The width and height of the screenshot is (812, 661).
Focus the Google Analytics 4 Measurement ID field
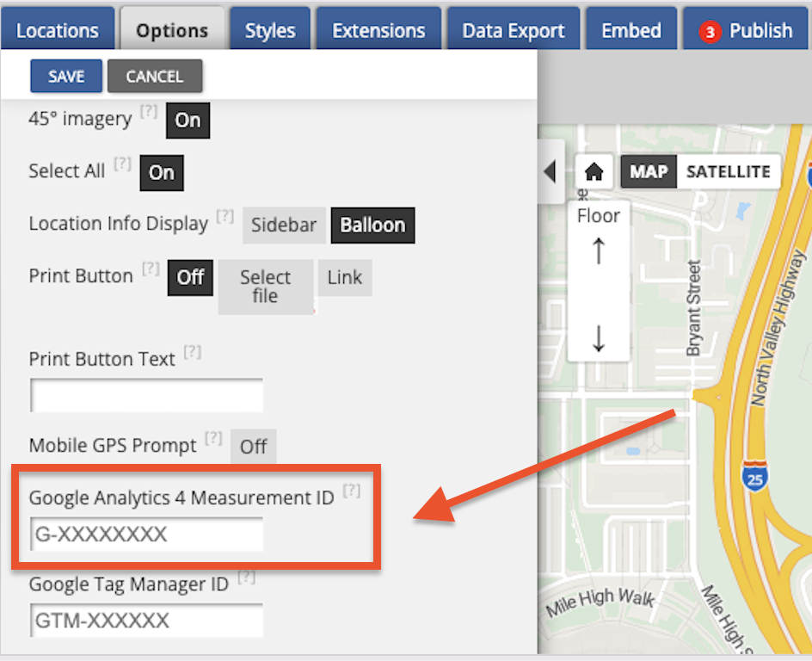146,534
